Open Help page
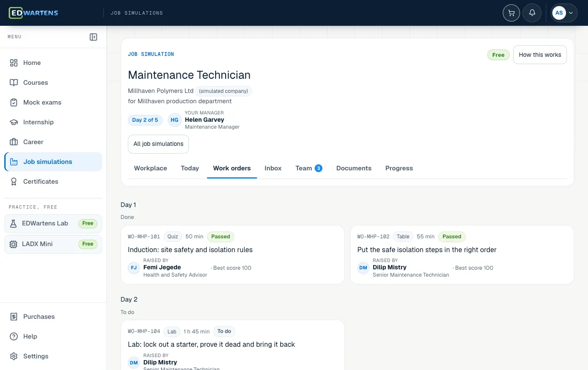 coord(53,336)
